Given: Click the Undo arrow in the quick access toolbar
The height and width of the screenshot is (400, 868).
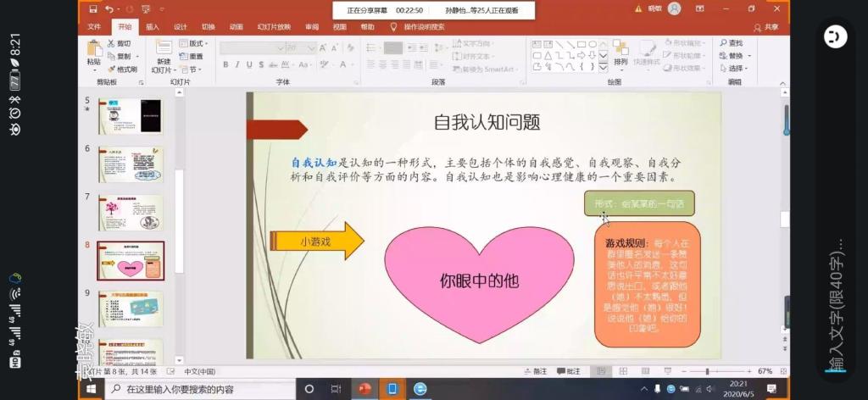Looking at the screenshot, I should 109,8.
